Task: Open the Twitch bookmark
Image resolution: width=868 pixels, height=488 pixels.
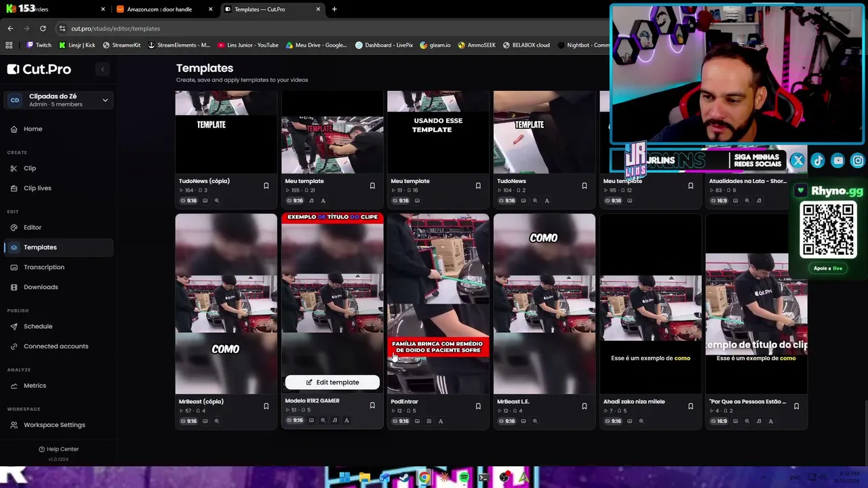Action: [39, 45]
